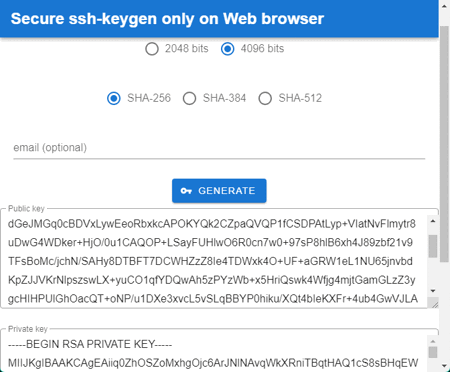The image size is (450, 372).
Task: Click the main page vertical scrollbar thumb
Action: point(445,144)
